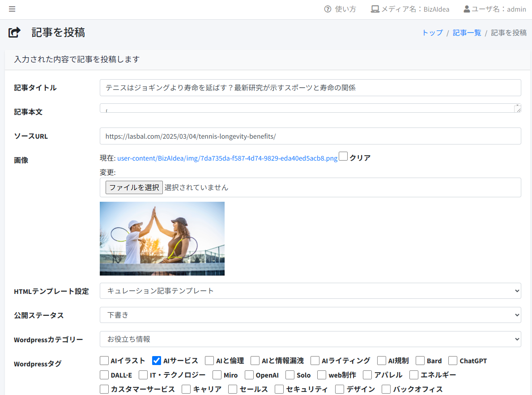The image size is (532, 395).
Task: Open the hamburger navigation menu
Action: coord(12,9)
